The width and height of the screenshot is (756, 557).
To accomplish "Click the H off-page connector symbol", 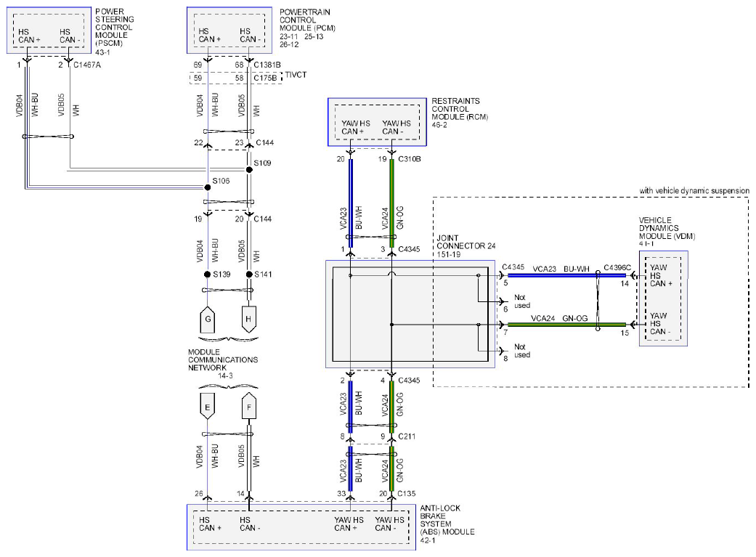I will (248, 320).
